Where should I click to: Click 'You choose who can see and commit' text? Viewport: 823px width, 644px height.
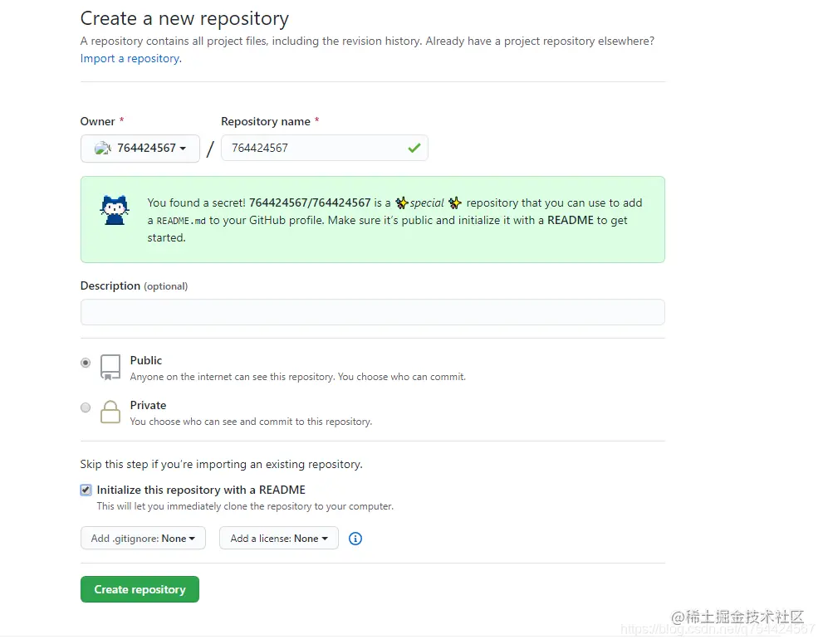[x=251, y=421]
